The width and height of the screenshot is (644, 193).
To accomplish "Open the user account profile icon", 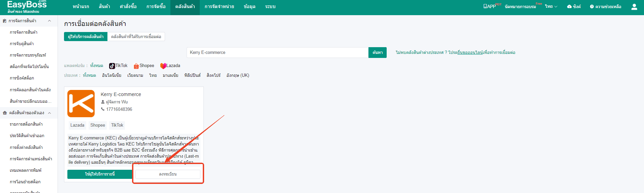I will [634, 7].
